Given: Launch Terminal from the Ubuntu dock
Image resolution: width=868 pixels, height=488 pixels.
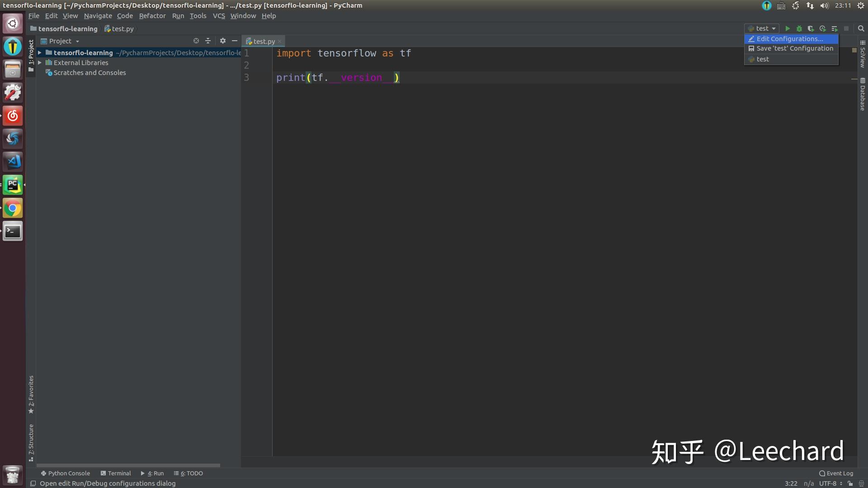Looking at the screenshot, I should pyautogui.click(x=13, y=231).
